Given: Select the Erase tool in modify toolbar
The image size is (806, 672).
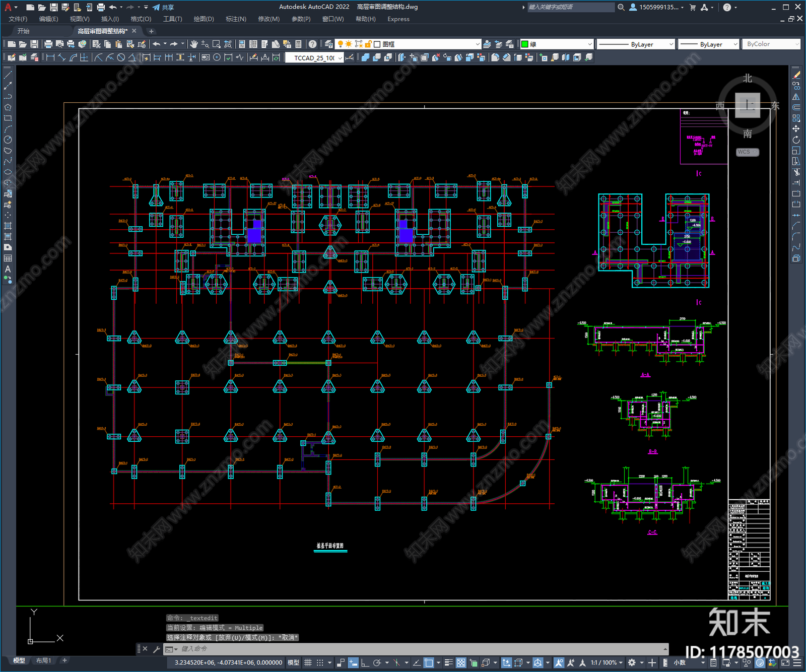Looking at the screenshot, I should (x=796, y=75).
